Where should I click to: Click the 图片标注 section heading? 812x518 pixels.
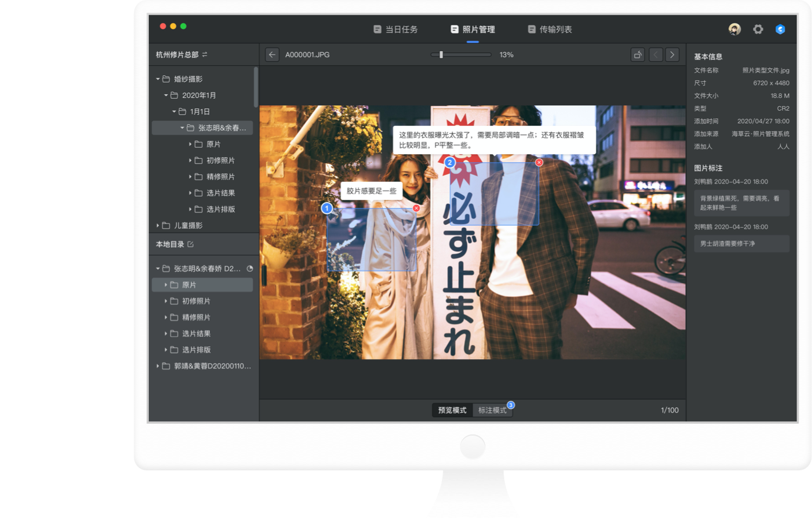tap(708, 168)
